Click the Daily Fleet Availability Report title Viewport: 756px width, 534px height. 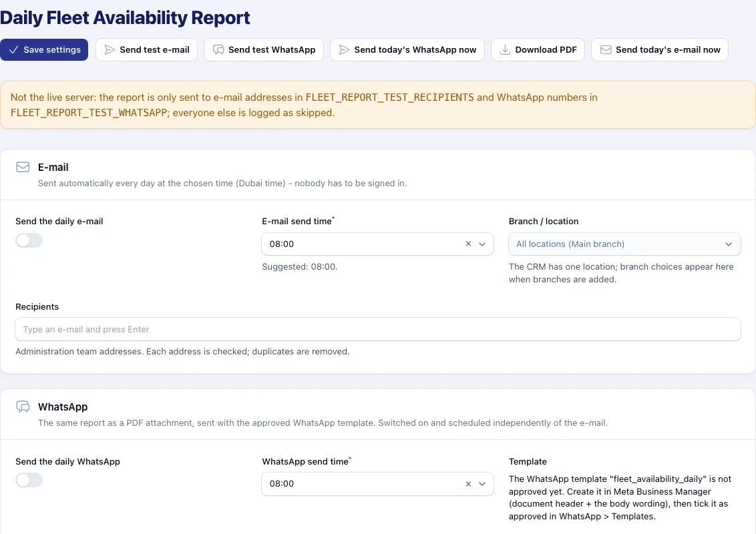(x=125, y=18)
